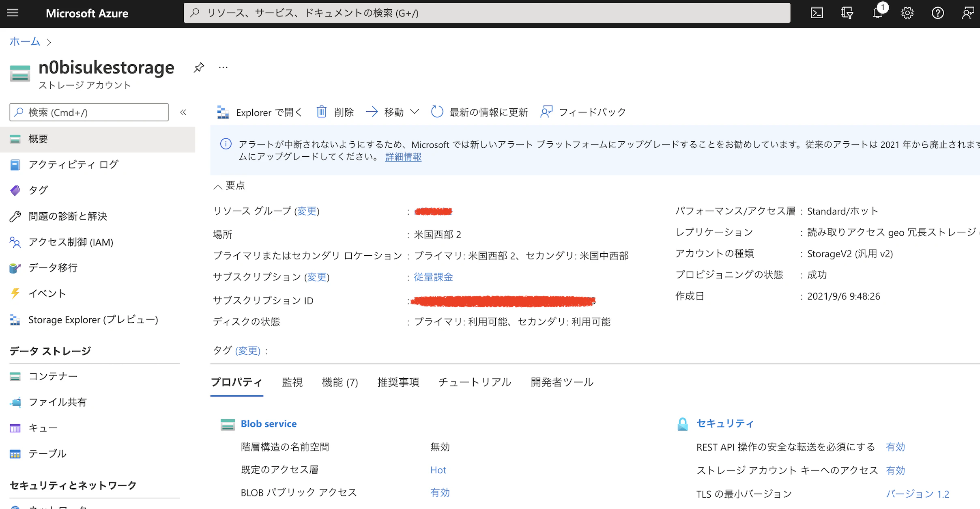Screen dimensions: 980x509
Task: Click フィードバック in the toolbar
Action: click(583, 112)
